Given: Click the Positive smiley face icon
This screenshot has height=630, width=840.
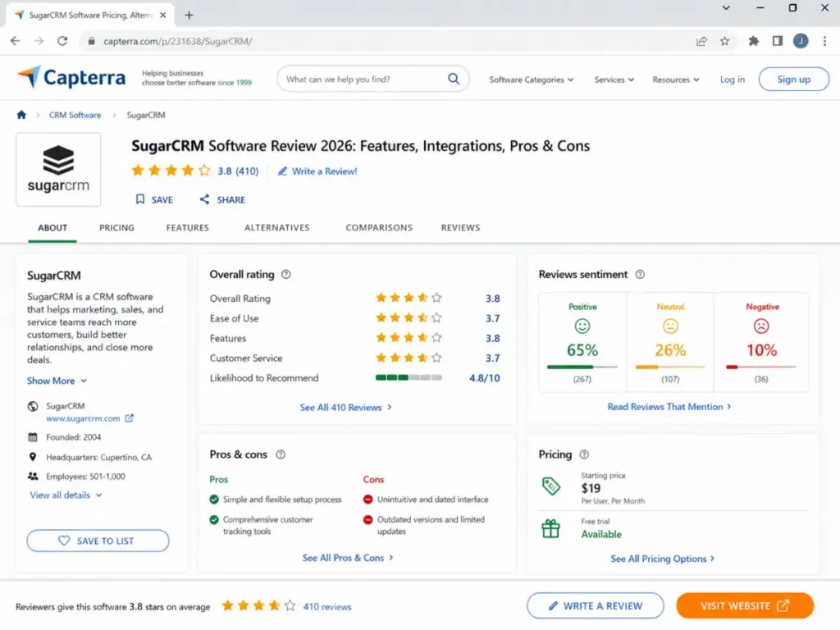Looking at the screenshot, I should click(x=582, y=326).
